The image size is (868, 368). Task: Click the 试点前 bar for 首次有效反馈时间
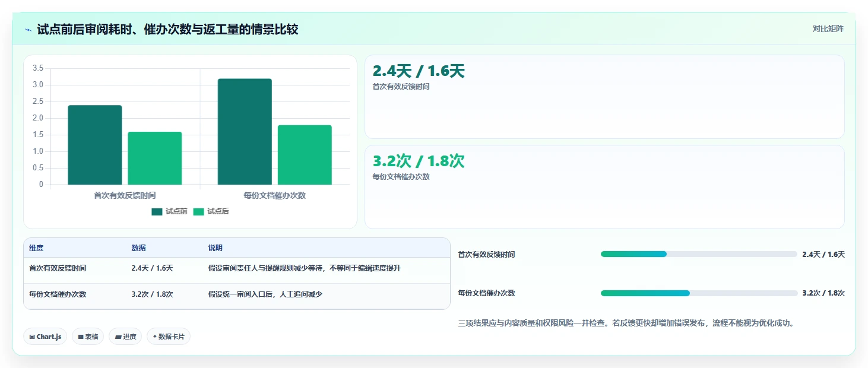coord(94,145)
